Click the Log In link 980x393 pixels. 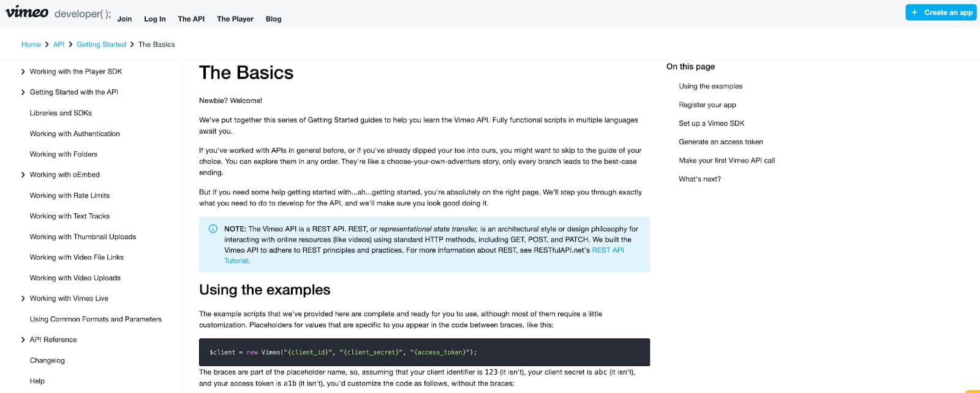click(x=155, y=19)
